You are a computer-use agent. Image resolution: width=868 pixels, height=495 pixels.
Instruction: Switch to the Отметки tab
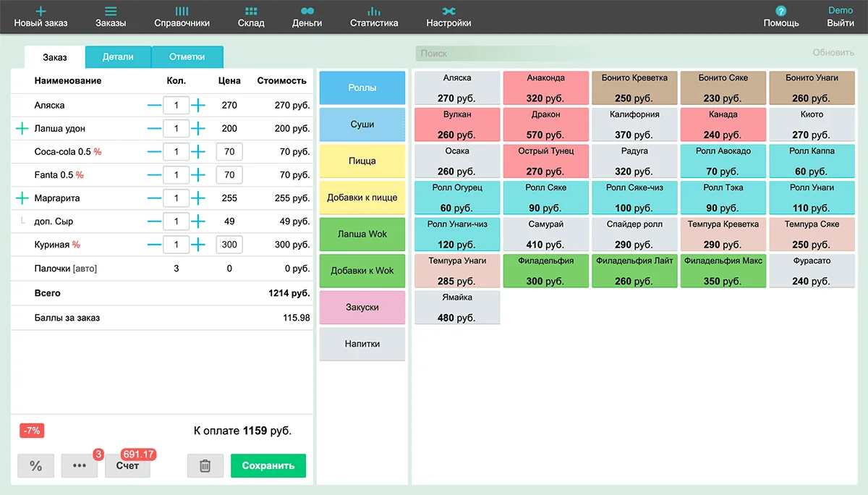187,57
